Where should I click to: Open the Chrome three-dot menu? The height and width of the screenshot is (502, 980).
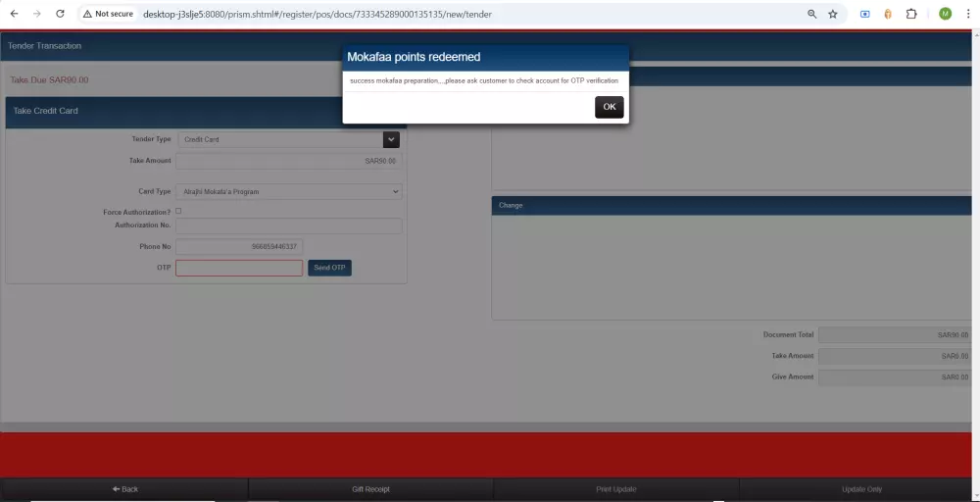(968, 14)
